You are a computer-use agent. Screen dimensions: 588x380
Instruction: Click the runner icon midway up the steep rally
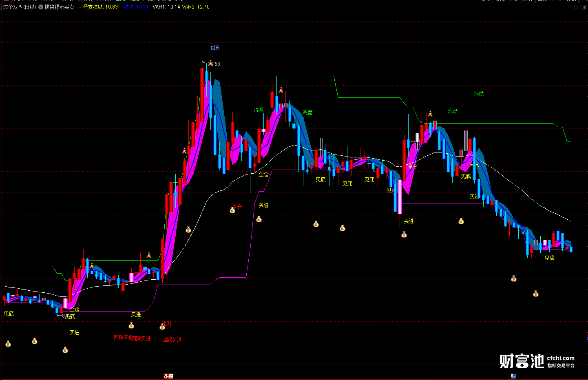[x=184, y=151]
